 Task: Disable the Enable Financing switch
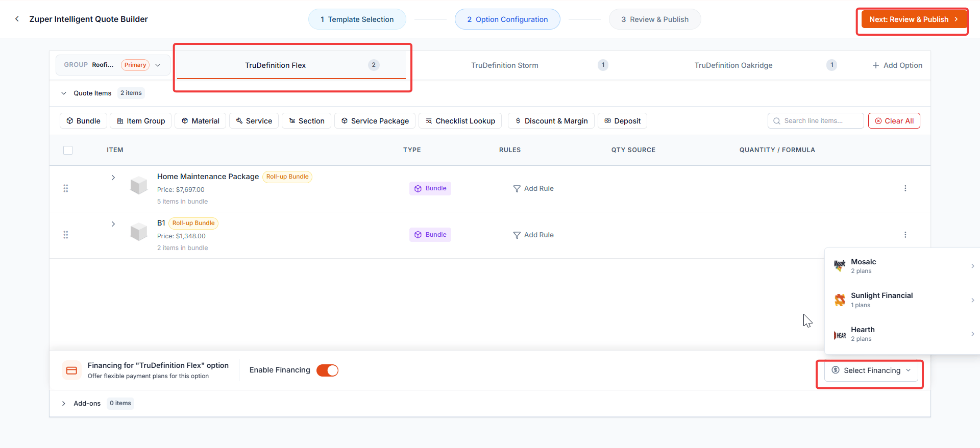click(x=327, y=370)
